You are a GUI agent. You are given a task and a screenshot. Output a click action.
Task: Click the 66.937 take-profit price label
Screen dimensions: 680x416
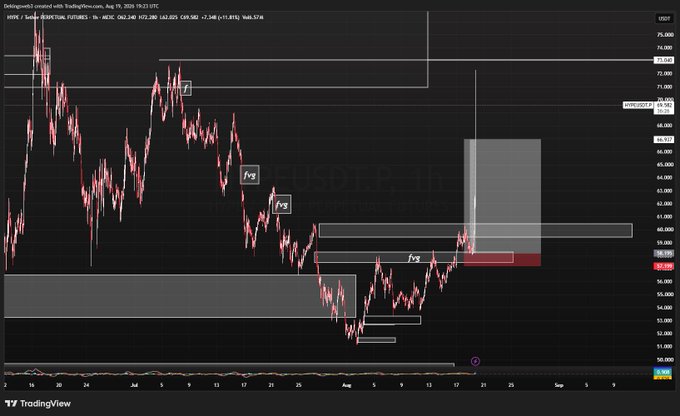tap(664, 140)
